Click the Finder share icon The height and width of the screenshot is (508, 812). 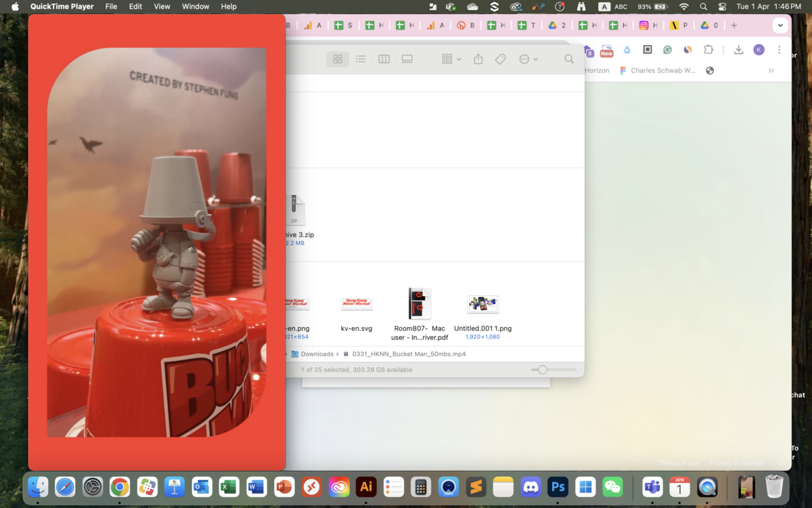point(478,59)
